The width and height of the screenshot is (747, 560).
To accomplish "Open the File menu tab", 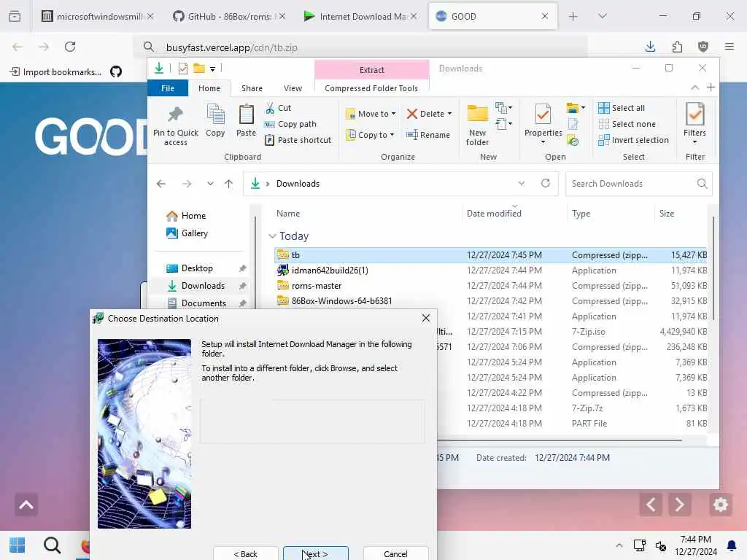I will click(x=168, y=88).
